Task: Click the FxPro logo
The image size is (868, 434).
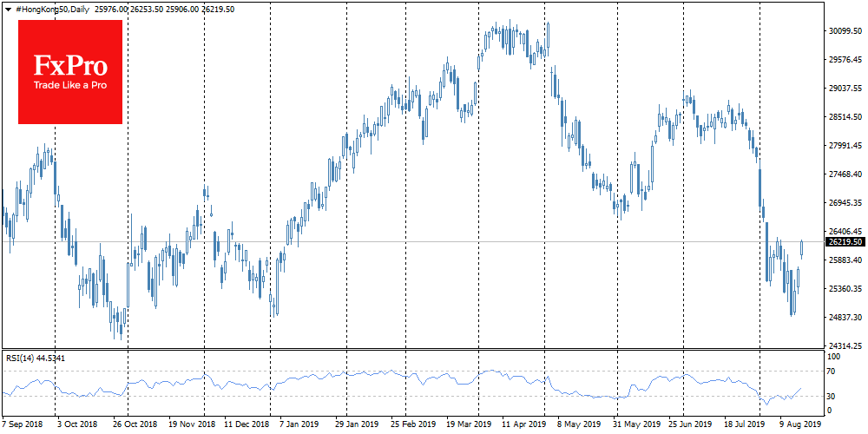Action: pos(70,66)
